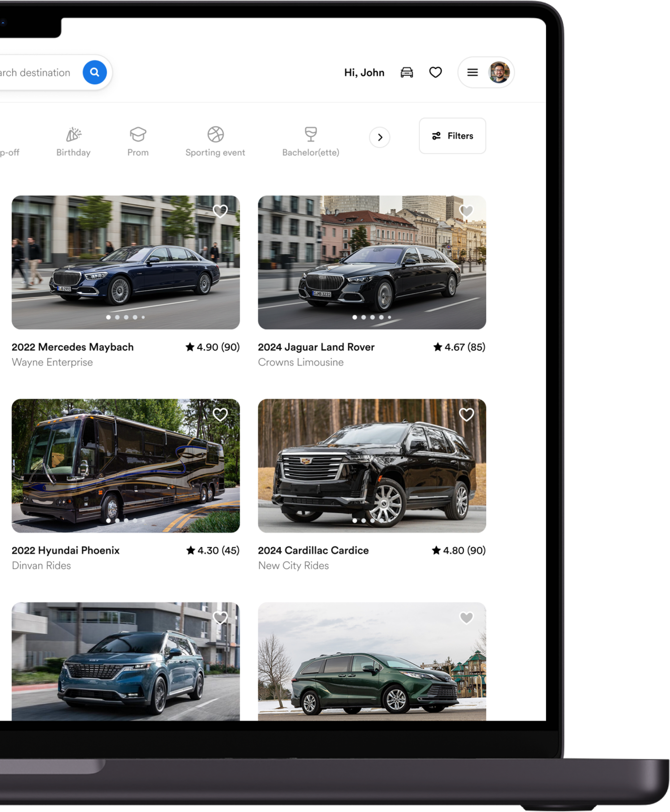Open the green Toyota minivan photo
This screenshot has width=670, height=812.
(372, 662)
